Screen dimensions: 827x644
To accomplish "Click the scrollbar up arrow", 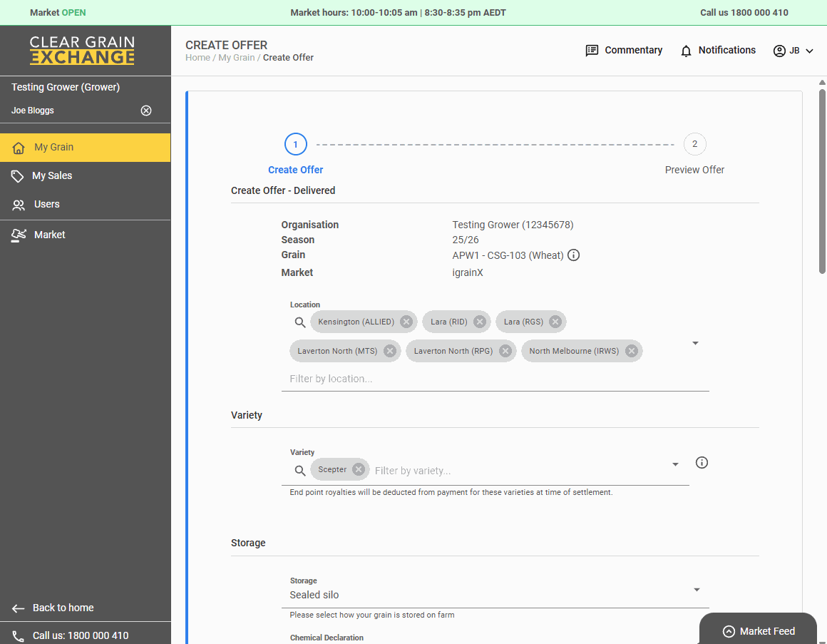I will click(x=822, y=82).
